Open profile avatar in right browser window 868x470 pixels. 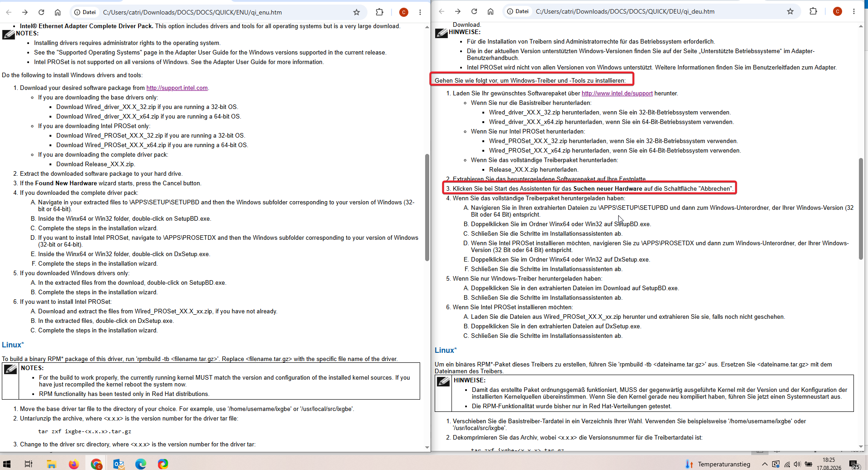pyautogui.click(x=838, y=11)
